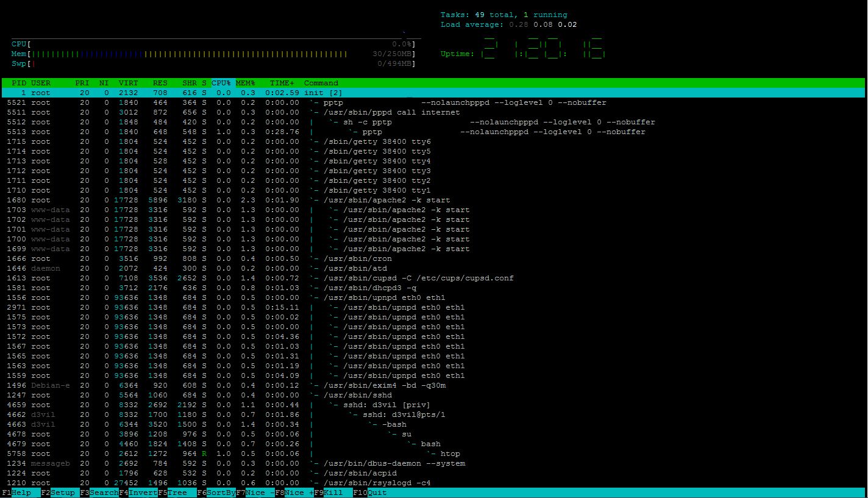The height and width of the screenshot is (498, 868).
Task: Select the su process PID 4678
Action: tap(433, 434)
